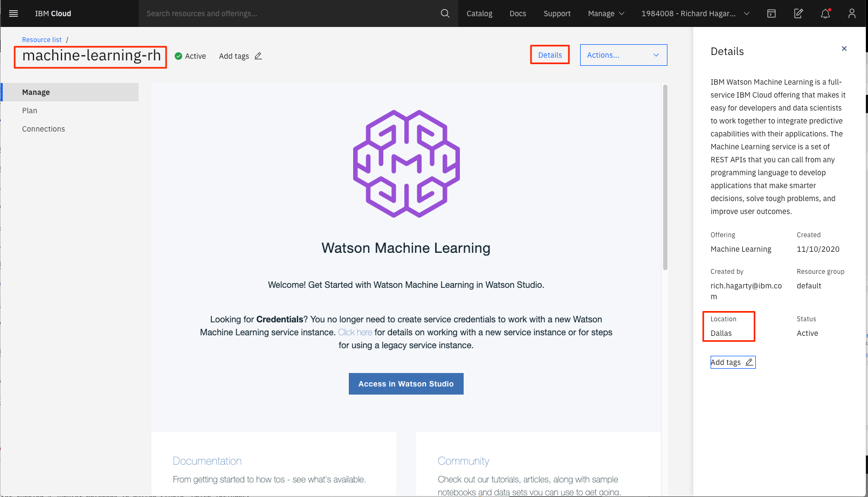The height and width of the screenshot is (497, 868).
Task: Click the Machine Learning offering value
Action: pyautogui.click(x=741, y=249)
